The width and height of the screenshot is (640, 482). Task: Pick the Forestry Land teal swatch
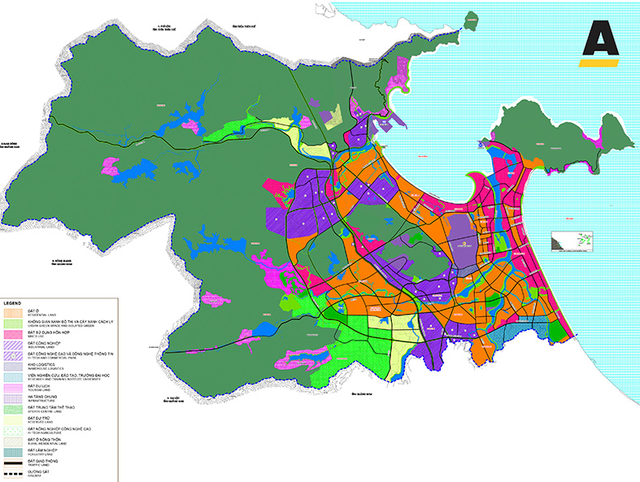(14, 452)
